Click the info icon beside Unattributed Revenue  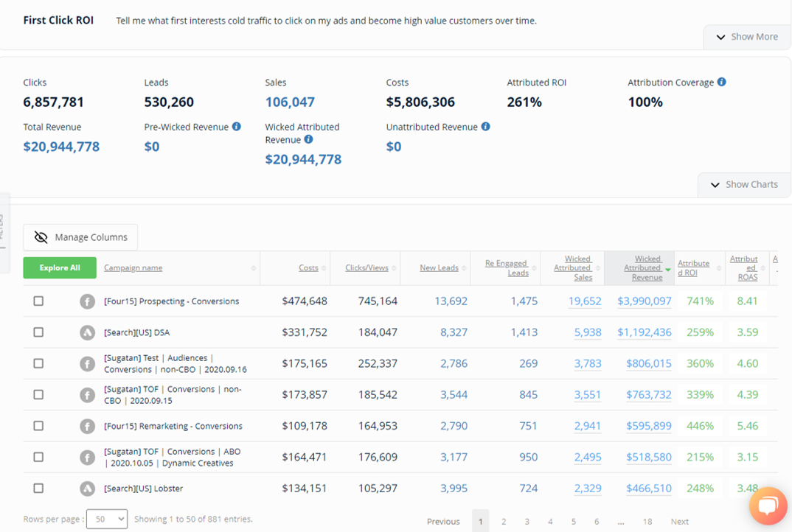[x=486, y=127]
